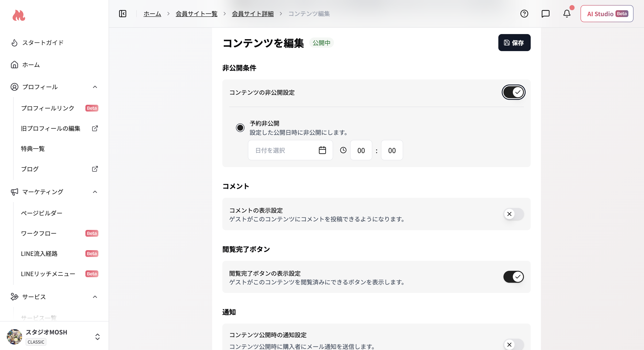Image resolution: width=644 pixels, height=350 pixels.
Task: Click the コンテンツ編集 breadcrumb text
Action: pyautogui.click(x=309, y=14)
